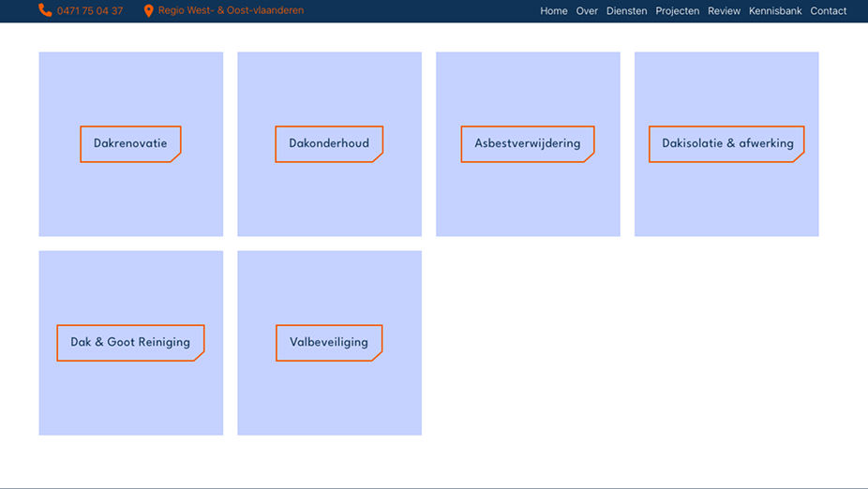Choose the Asbestverwijdering button

pyautogui.click(x=528, y=144)
